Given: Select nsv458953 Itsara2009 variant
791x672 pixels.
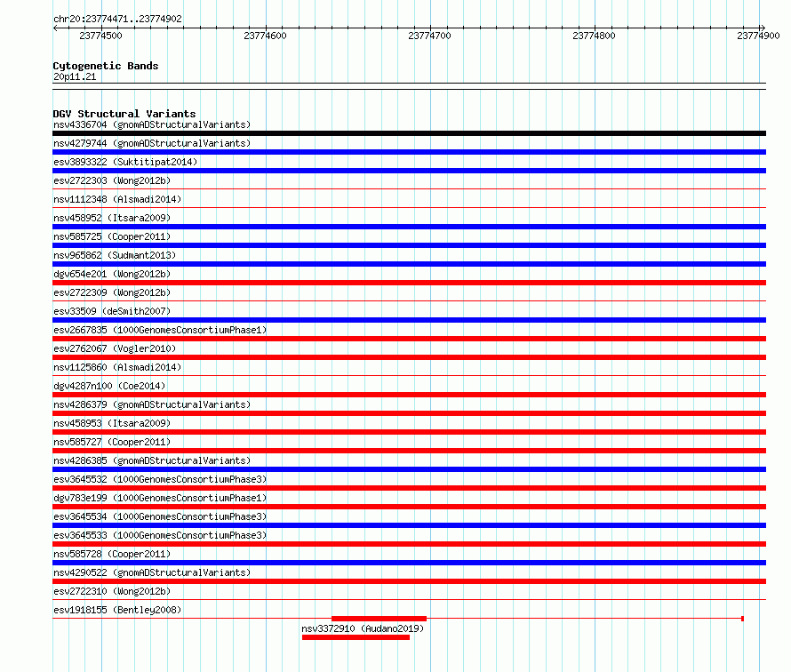Looking at the screenshot, I should coord(112,423).
